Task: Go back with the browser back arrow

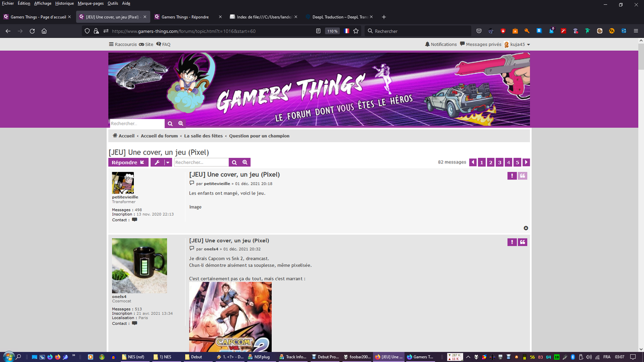Action: [x=8, y=31]
